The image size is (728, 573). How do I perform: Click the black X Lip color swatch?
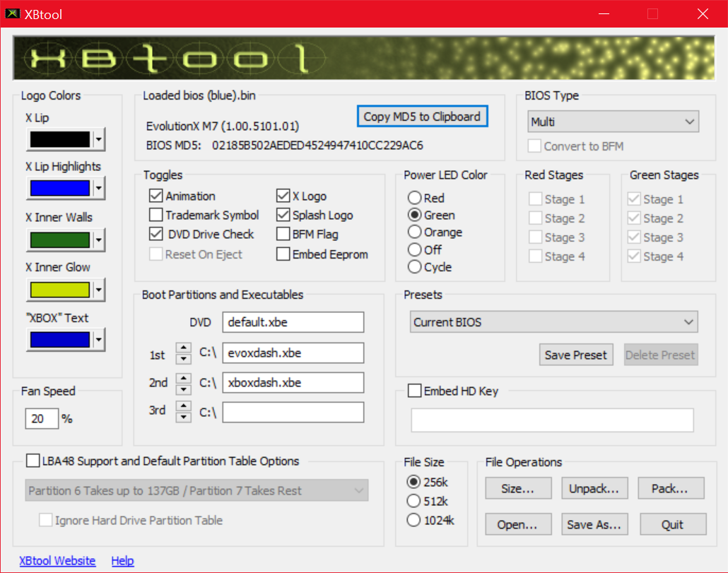[60, 139]
